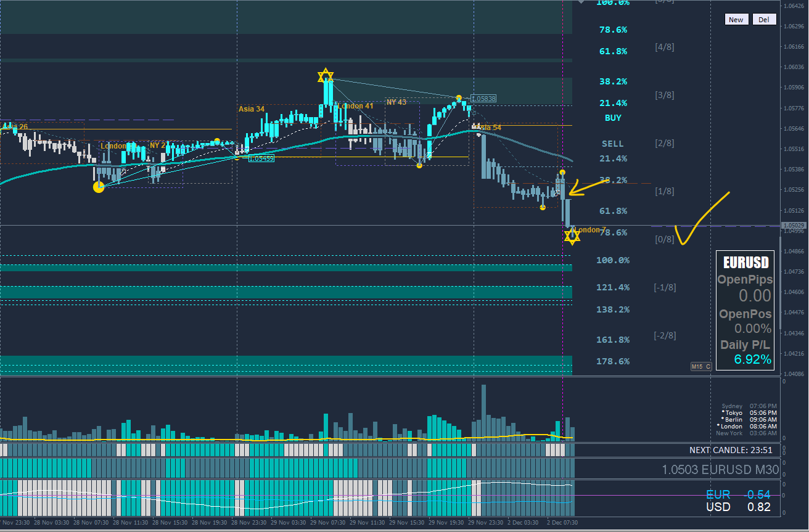Select the 1.05455 price label box
This screenshot has height=532, width=809.
point(261,158)
